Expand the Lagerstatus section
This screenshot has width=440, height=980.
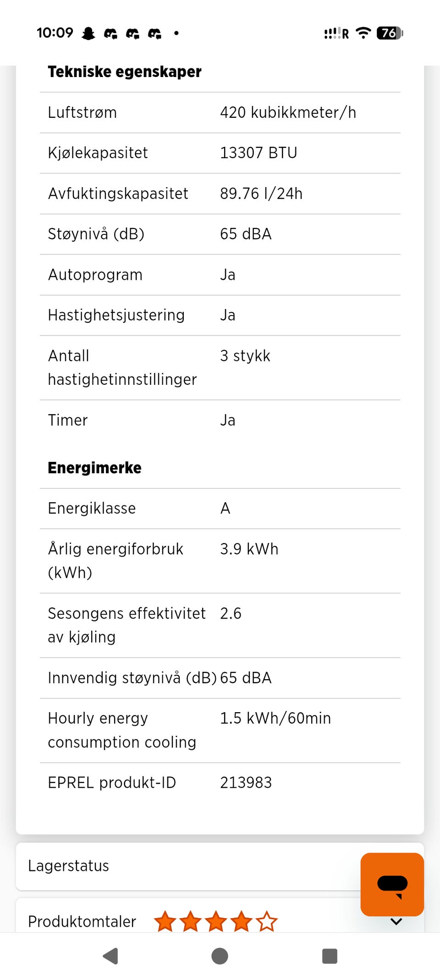188,866
